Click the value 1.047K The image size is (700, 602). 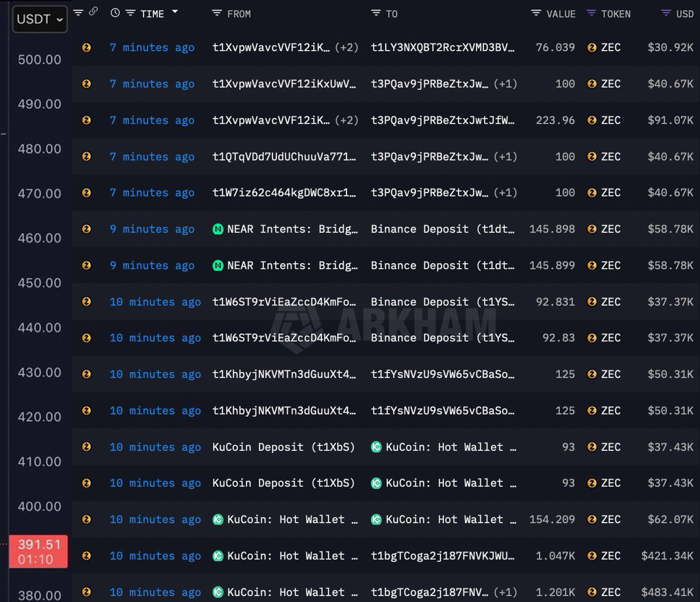click(x=555, y=556)
